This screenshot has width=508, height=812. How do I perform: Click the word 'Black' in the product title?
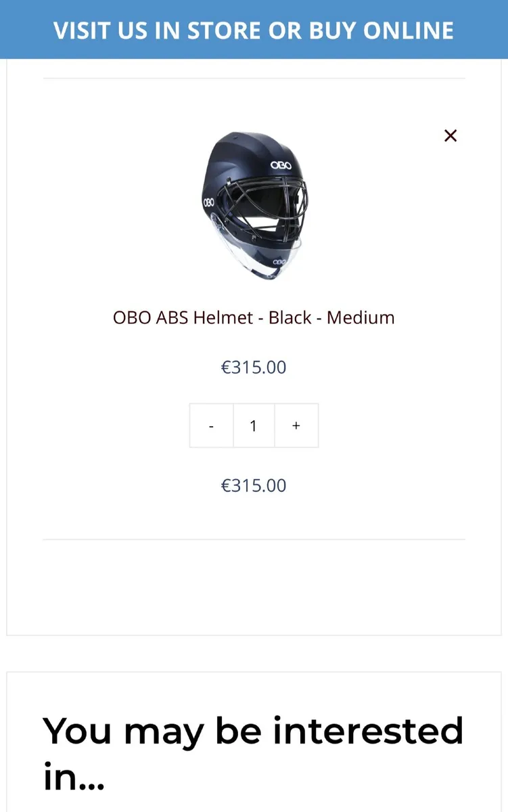pos(290,317)
